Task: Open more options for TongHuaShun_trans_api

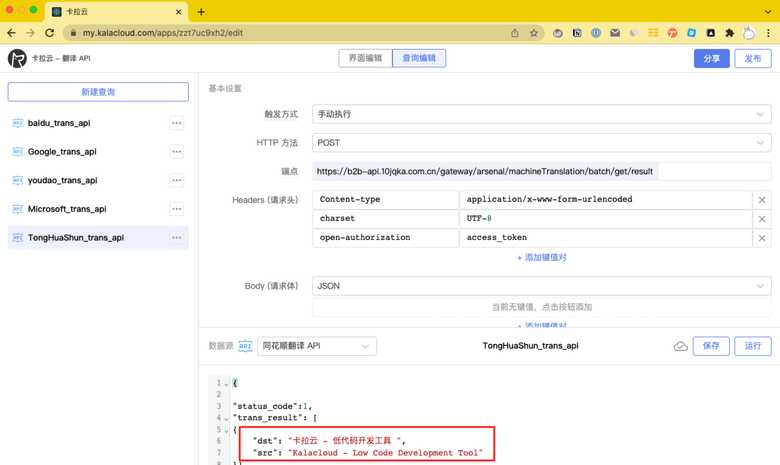Action: pyautogui.click(x=177, y=238)
